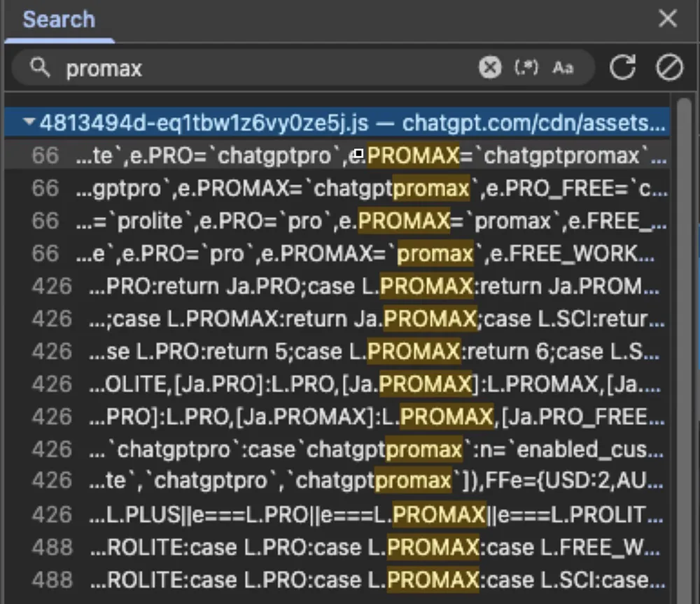
Task: Open line 426 result ending case L.SCI:retur
Action: tap(337, 318)
